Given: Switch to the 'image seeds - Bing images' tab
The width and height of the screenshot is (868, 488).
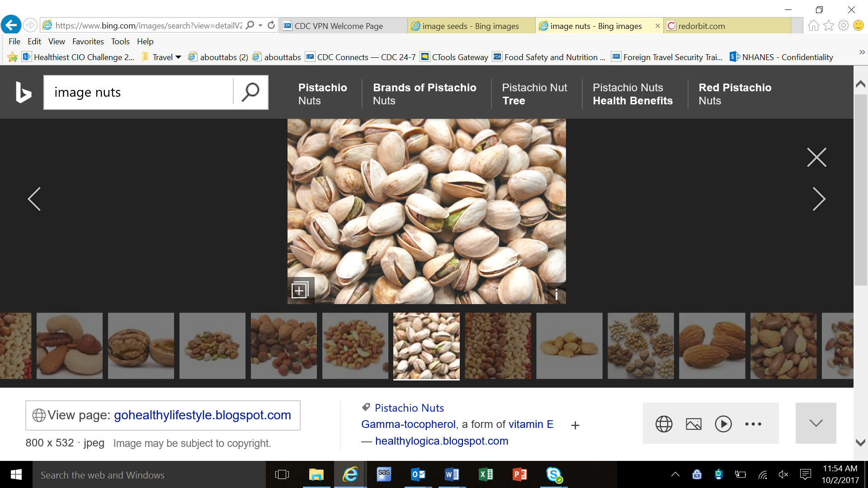Looking at the screenshot, I should tap(470, 26).
